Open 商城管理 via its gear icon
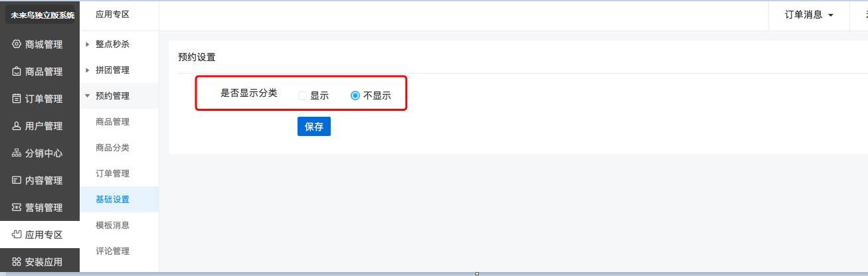868x276 pixels. (x=17, y=44)
